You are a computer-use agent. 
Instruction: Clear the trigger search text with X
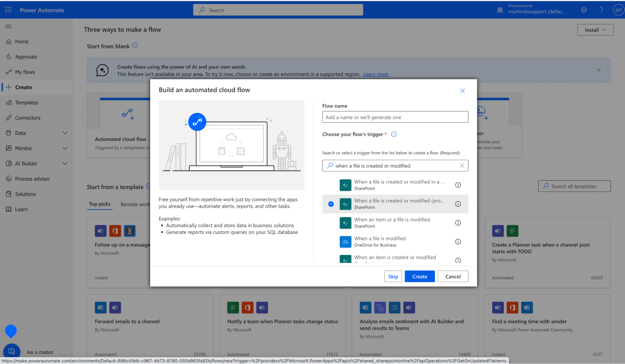tap(462, 166)
